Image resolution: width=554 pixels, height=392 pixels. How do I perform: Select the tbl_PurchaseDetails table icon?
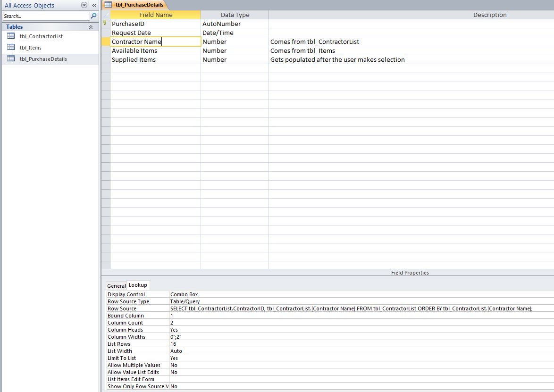point(11,58)
